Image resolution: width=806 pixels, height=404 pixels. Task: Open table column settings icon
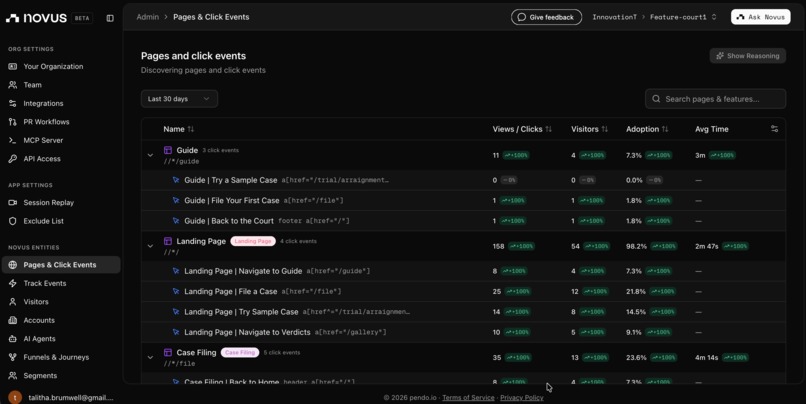[x=775, y=129]
